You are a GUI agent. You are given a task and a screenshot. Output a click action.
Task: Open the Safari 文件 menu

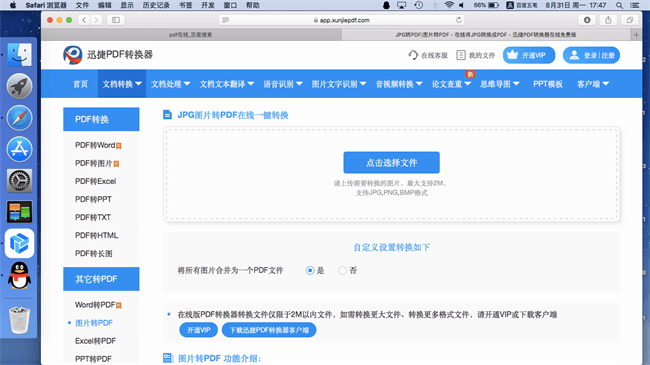point(82,5)
